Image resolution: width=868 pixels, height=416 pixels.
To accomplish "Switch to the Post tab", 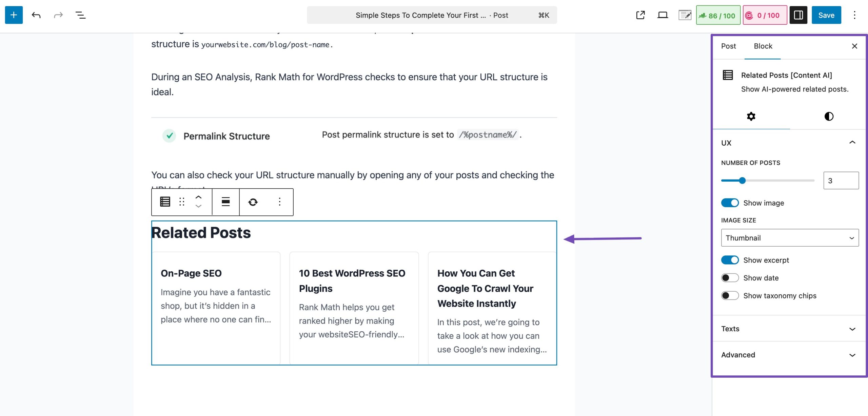I will pos(728,46).
